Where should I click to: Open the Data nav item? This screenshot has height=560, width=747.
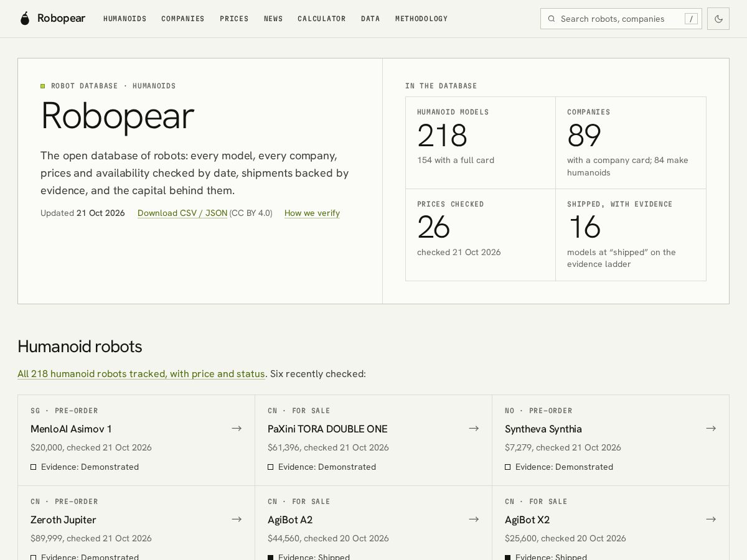click(370, 19)
